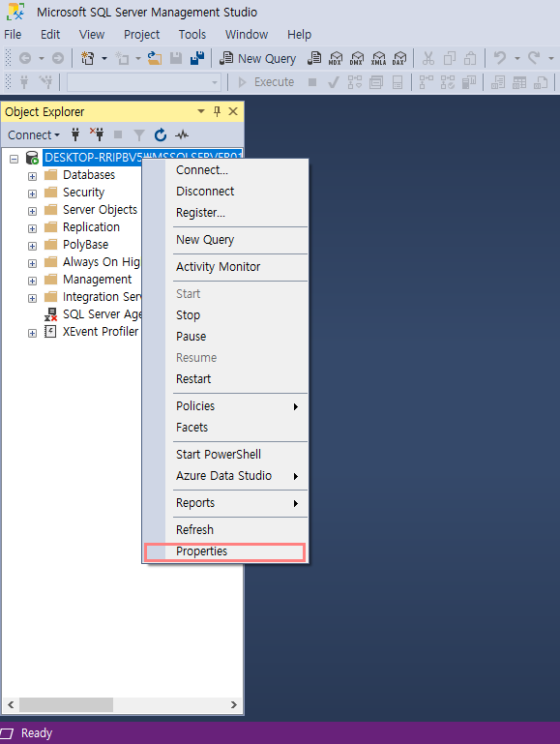Choose Stop in the context menu

coord(224,315)
